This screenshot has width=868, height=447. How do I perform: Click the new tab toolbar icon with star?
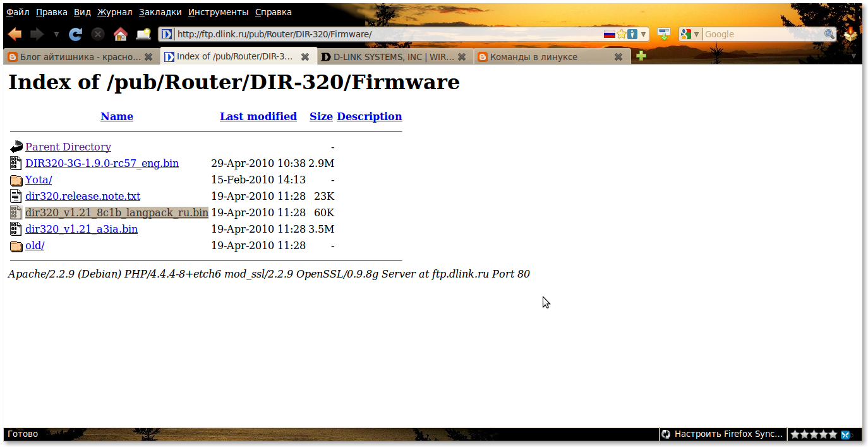tap(144, 34)
